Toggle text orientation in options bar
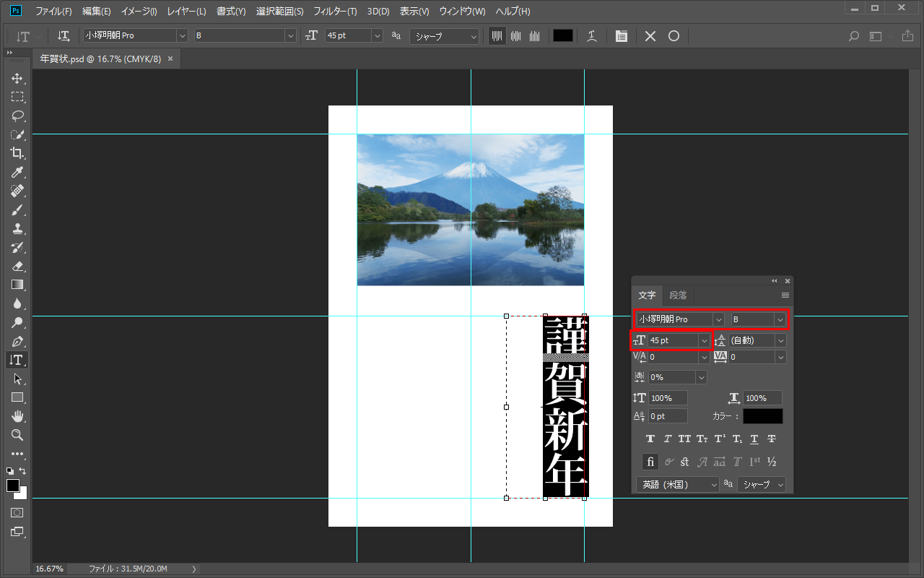 pyautogui.click(x=64, y=35)
